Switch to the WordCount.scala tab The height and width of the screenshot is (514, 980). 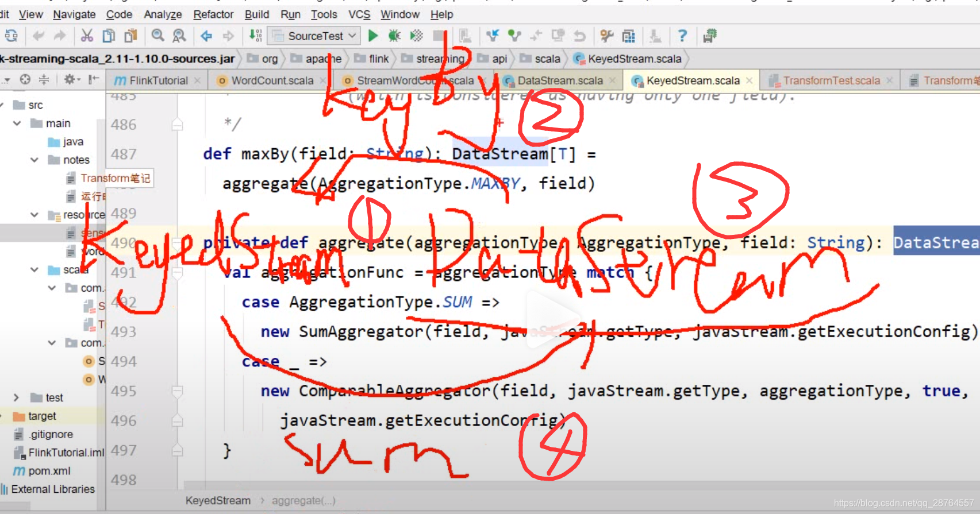[272, 80]
